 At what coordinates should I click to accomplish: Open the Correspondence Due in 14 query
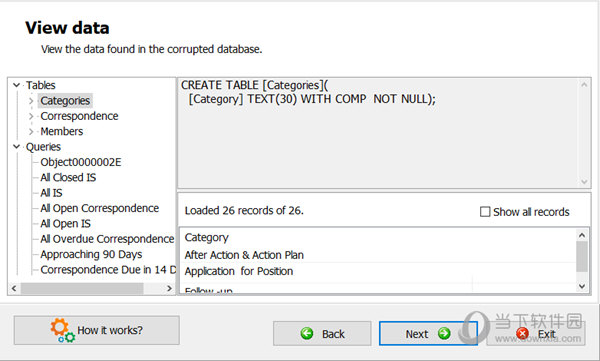coord(108,270)
